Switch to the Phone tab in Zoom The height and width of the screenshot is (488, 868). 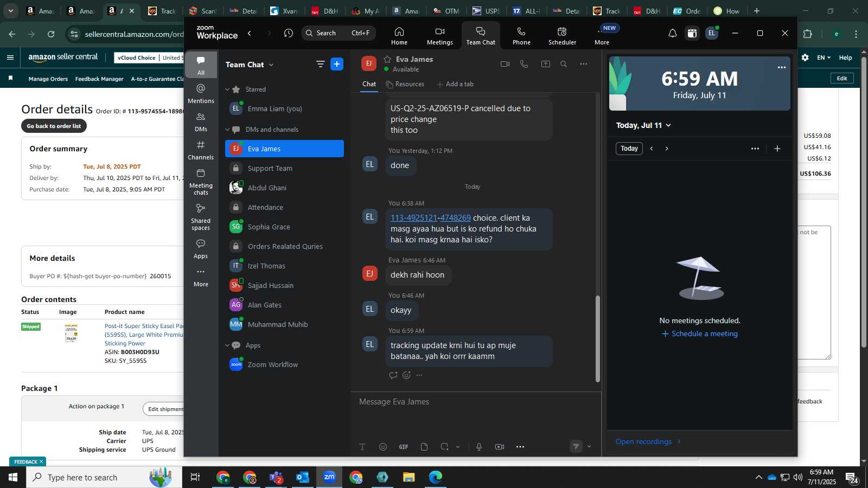click(521, 36)
